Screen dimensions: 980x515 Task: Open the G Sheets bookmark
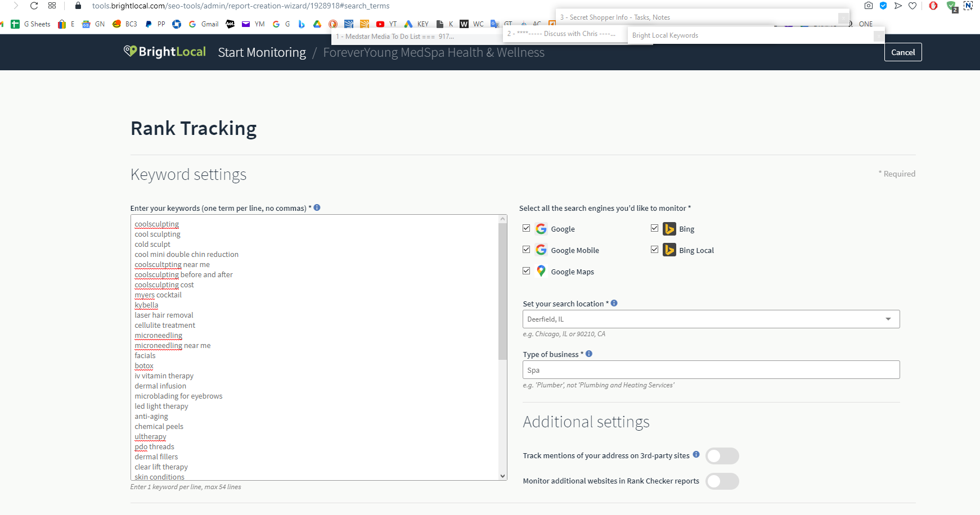[31, 24]
